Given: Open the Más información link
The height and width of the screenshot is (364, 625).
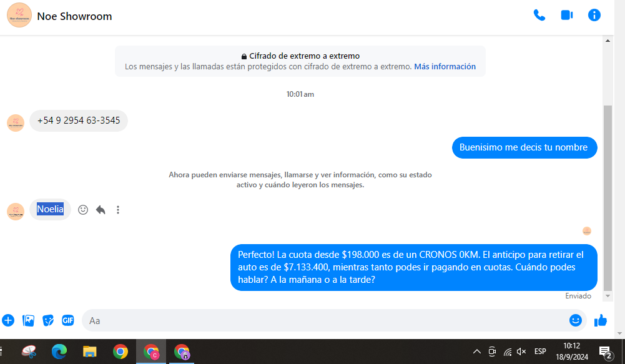Looking at the screenshot, I should 445,67.
